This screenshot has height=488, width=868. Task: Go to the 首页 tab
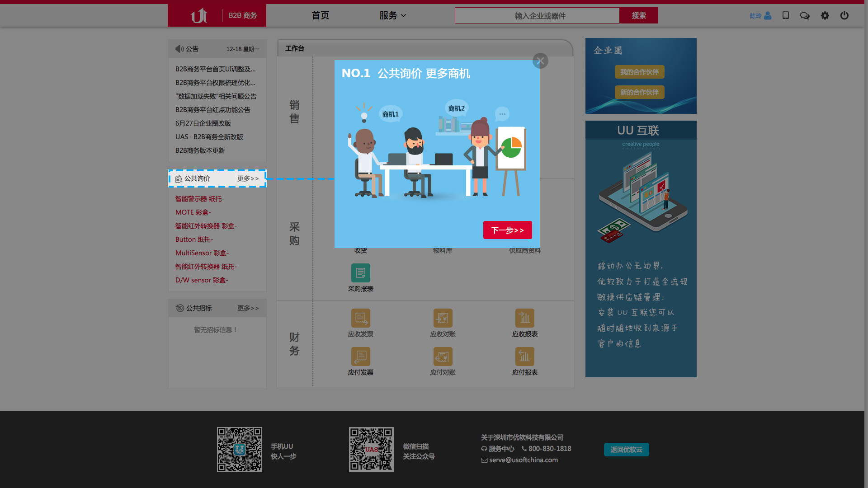pos(320,15)
